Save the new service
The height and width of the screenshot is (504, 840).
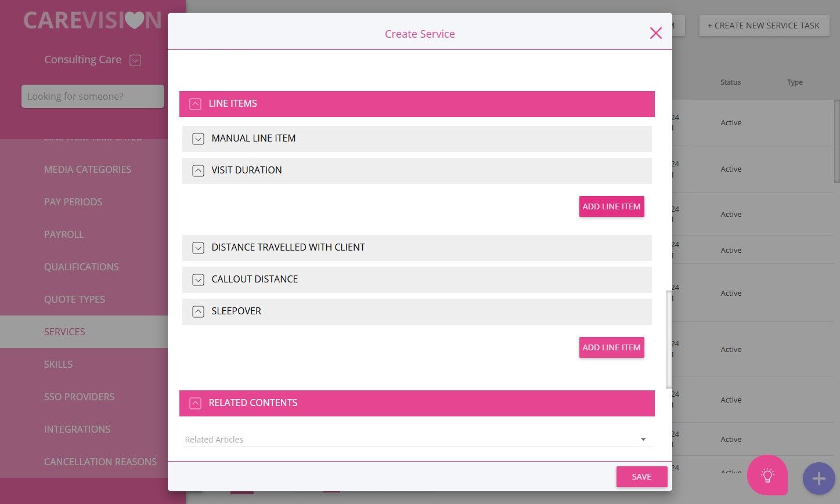(641, 477)
